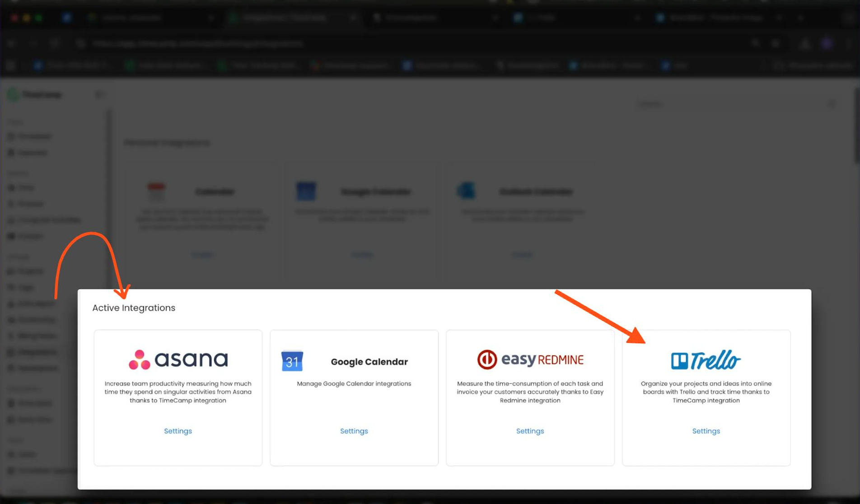Click the "Google Calendar" card title

[x=369, y=362]
